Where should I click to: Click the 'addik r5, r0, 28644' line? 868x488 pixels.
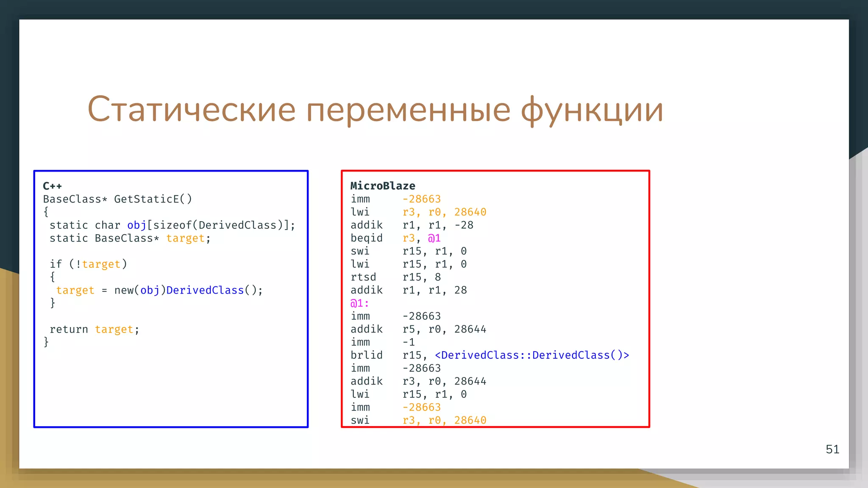point(418,329)
